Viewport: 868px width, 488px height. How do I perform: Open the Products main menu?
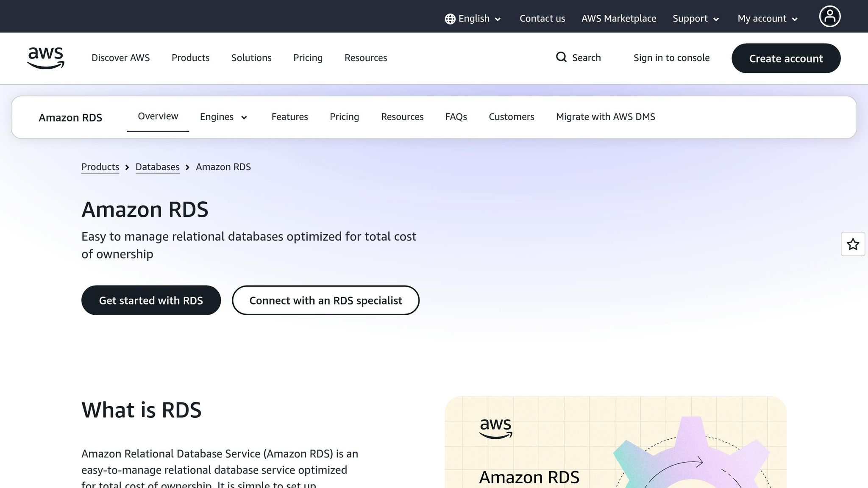point(190,58)
